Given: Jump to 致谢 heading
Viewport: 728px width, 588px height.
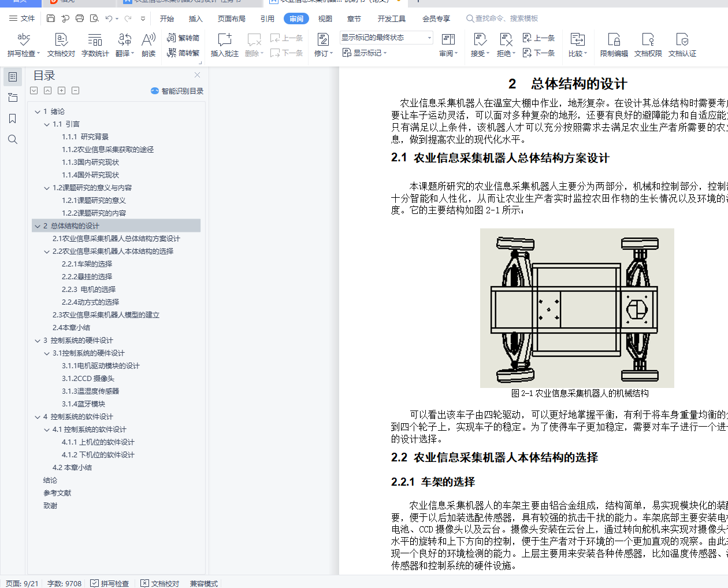Looking at the screenshot, I should pyautogui.click(x=50, y=506).
